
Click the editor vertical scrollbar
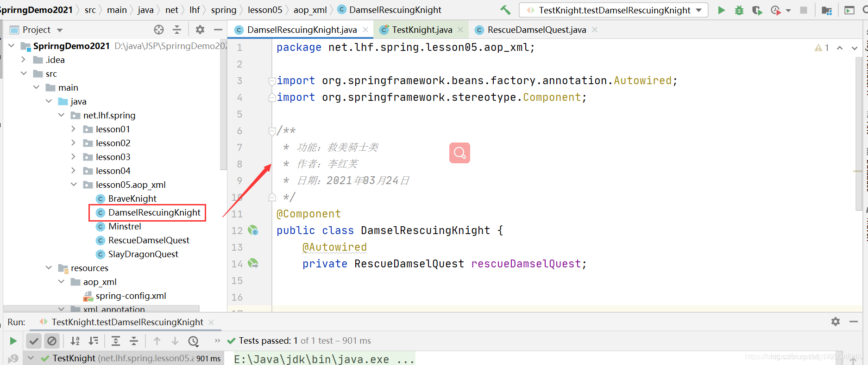[x=859, y=134]
